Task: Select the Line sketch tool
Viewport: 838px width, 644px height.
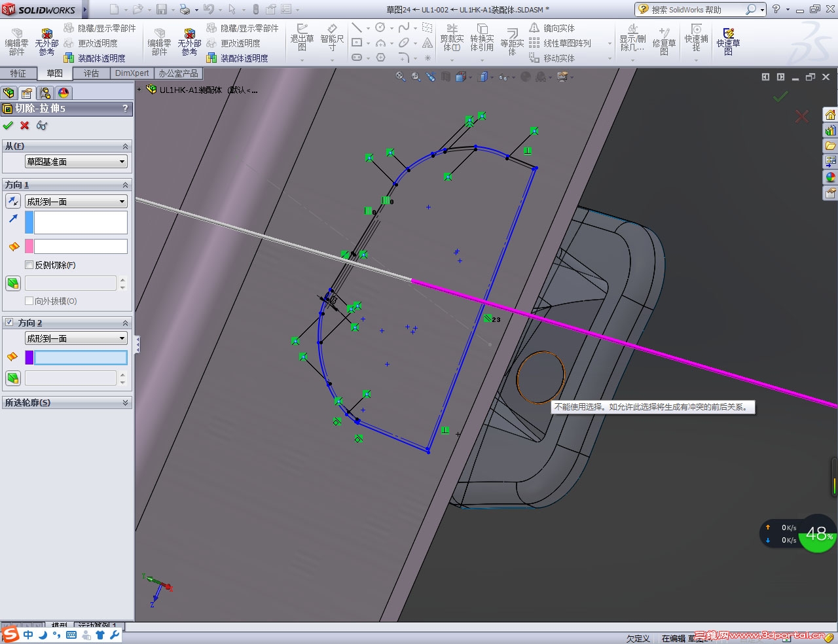Action: click(x=357, y=27)
